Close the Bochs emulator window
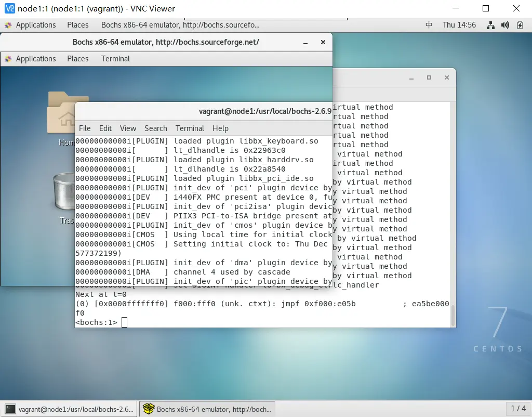This screenshot has height=417, width=532. coord(323,42)
